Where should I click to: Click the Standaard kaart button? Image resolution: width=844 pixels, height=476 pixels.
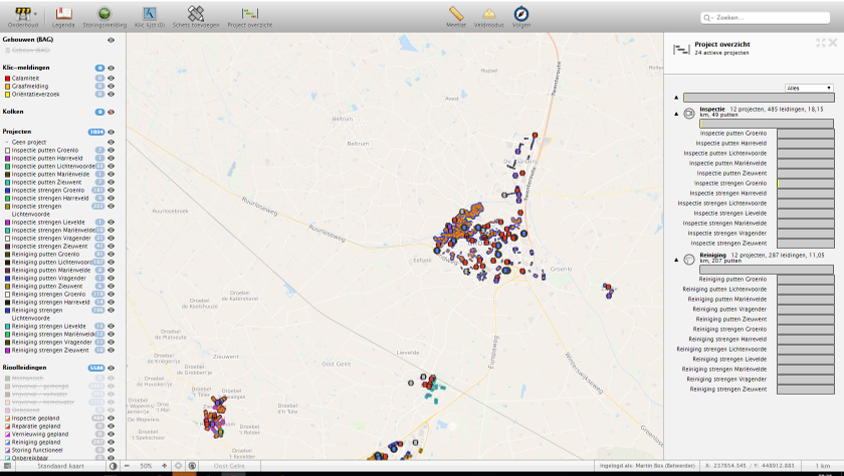[60, 466]
